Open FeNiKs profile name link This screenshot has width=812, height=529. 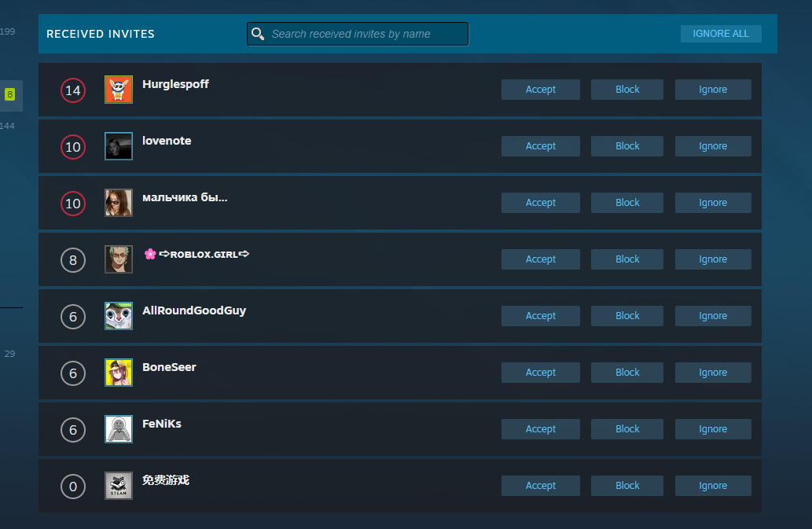coord(162,424)
